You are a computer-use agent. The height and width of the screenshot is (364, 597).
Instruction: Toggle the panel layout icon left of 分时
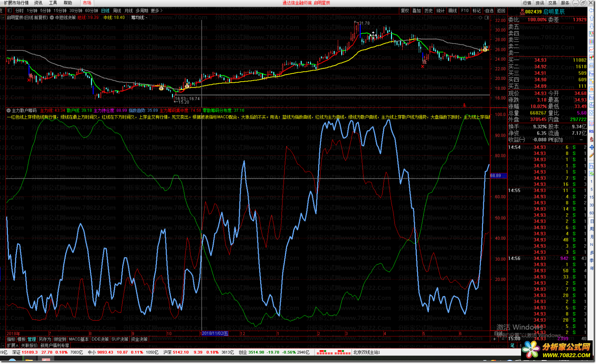tap(10, 11)
